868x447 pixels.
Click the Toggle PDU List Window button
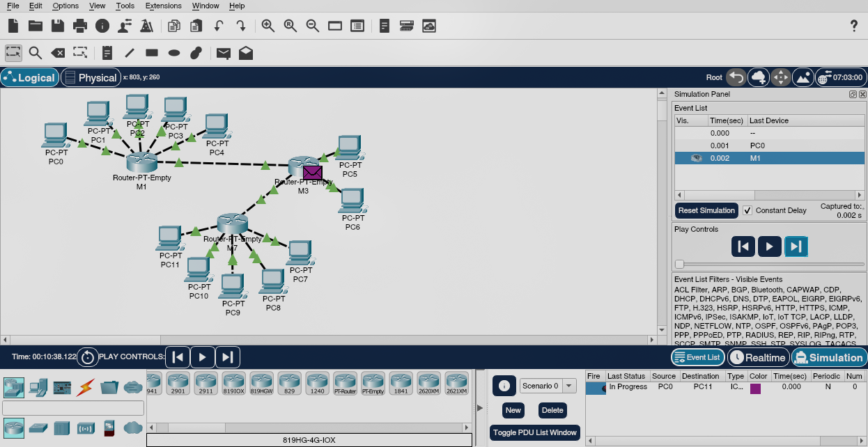click(535, 432)
